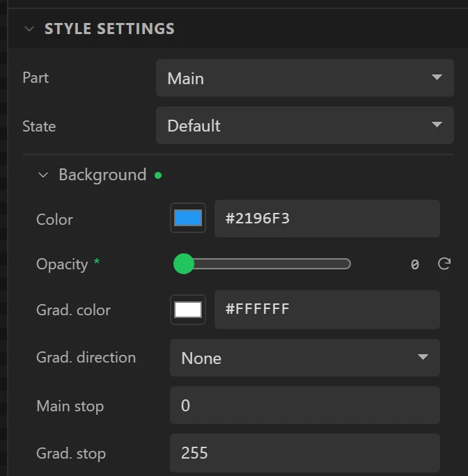Click the Opacity slider green handle
The height and width of the screenshot is (476, 468).
pos(184,264)
